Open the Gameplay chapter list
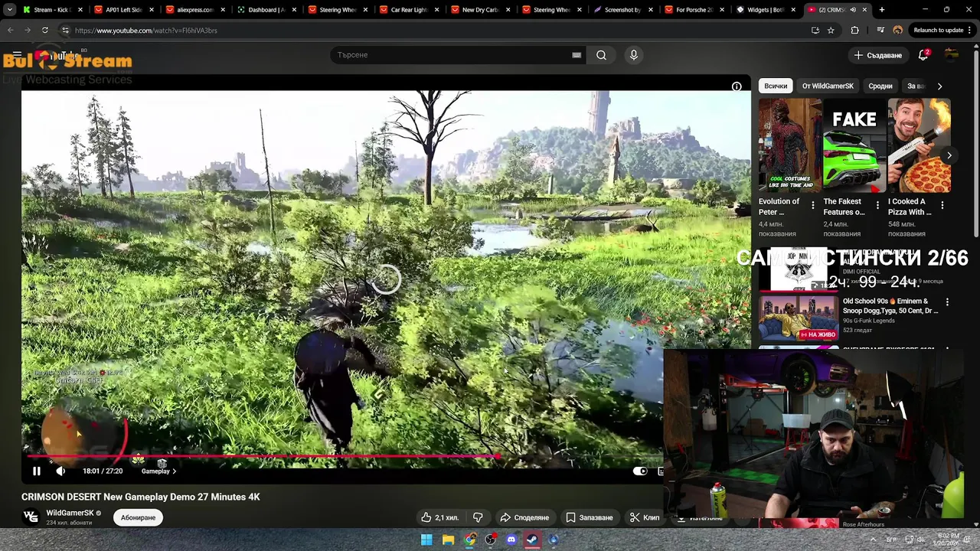The width and height of the screenshot is (980, 551). click(x=158, y=471)
